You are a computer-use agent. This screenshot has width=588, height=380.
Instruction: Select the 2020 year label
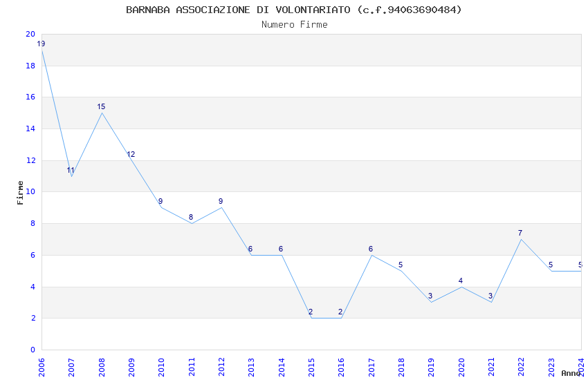[461, 367]
